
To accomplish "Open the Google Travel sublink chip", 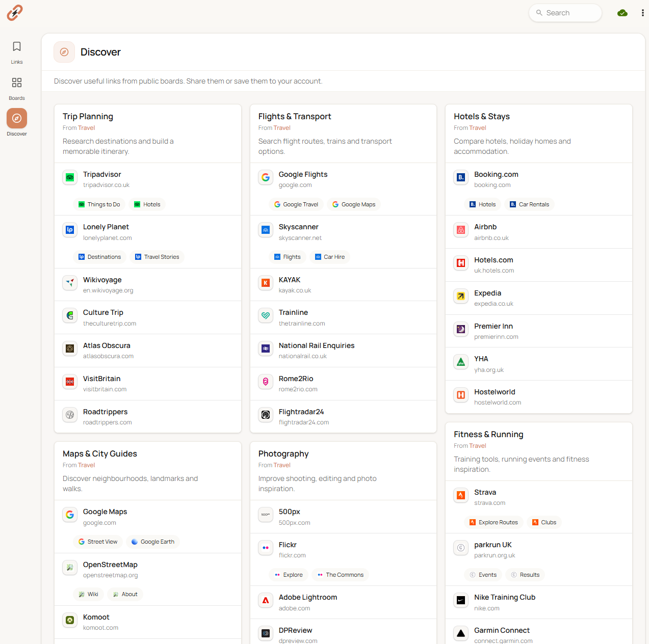I will pyautogui.click(x=296, y=204).
